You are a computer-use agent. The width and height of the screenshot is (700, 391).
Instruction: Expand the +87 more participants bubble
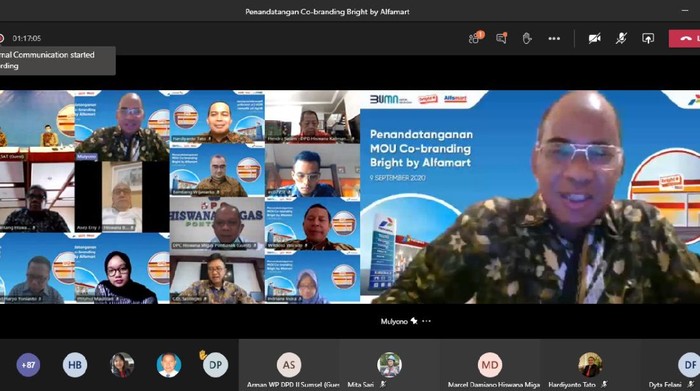tap(28, 365)
